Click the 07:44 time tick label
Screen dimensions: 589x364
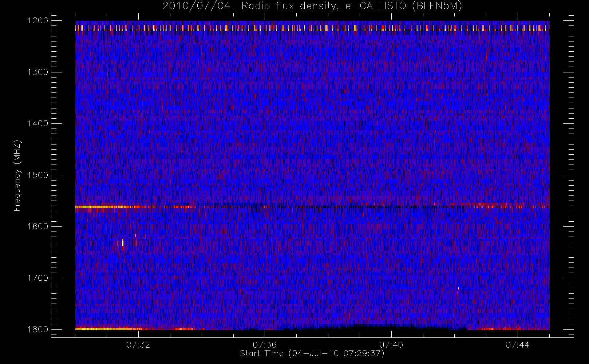pos(518,345)
